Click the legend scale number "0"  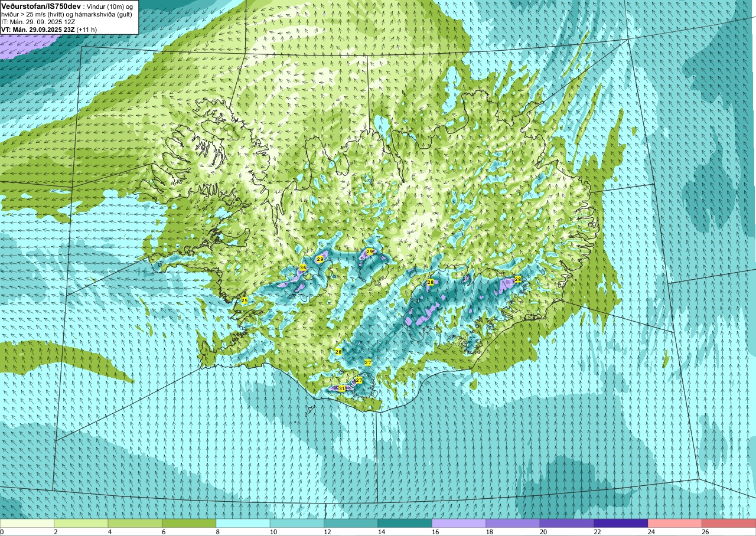pos(2,532)
